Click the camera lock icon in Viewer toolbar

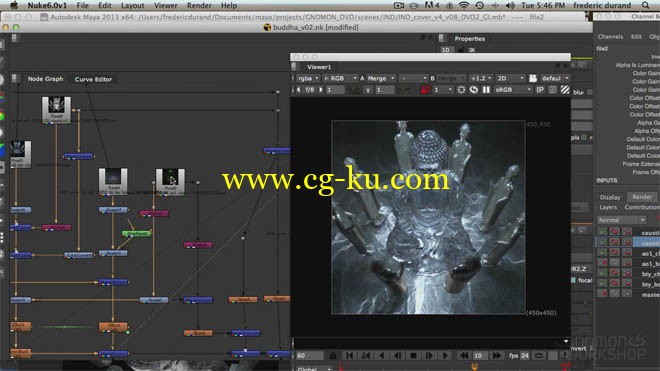533,78
